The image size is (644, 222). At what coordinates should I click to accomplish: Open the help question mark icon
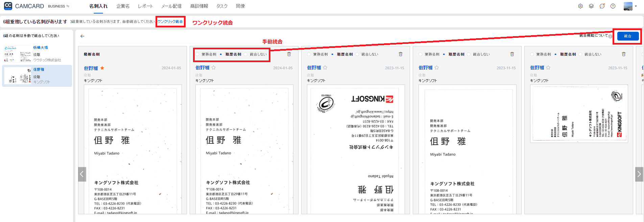point(613,6)
